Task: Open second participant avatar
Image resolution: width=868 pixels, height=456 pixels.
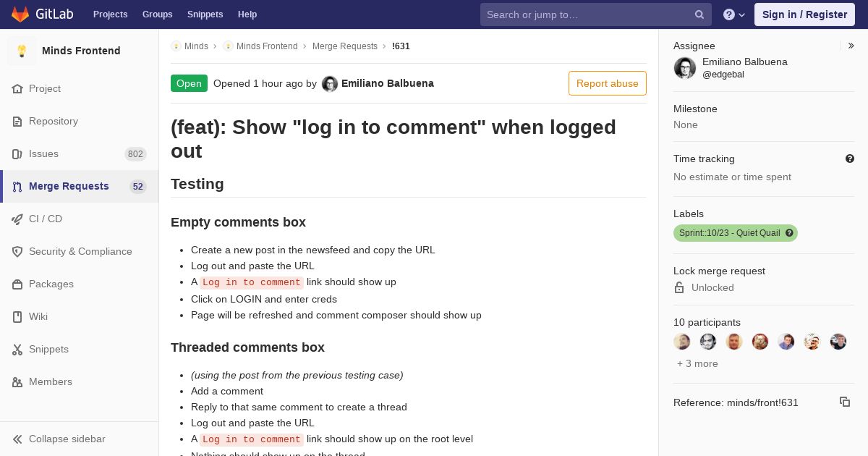Action: click(708, 342)
